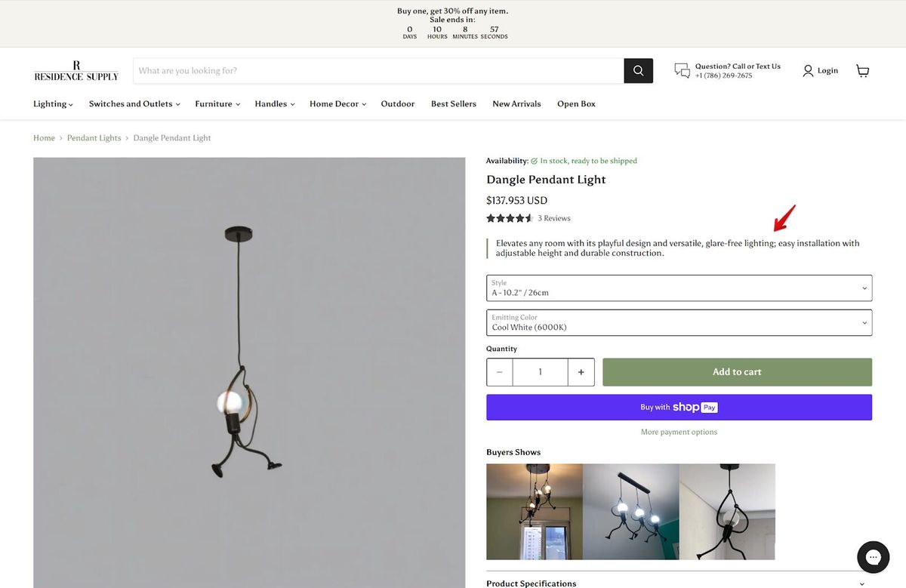Open the chat bubble widget
The image size is (906, 588).
(873, 557)
